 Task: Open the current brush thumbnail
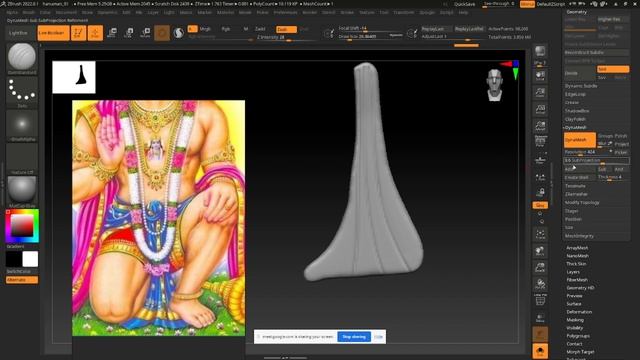click(22, 57)
